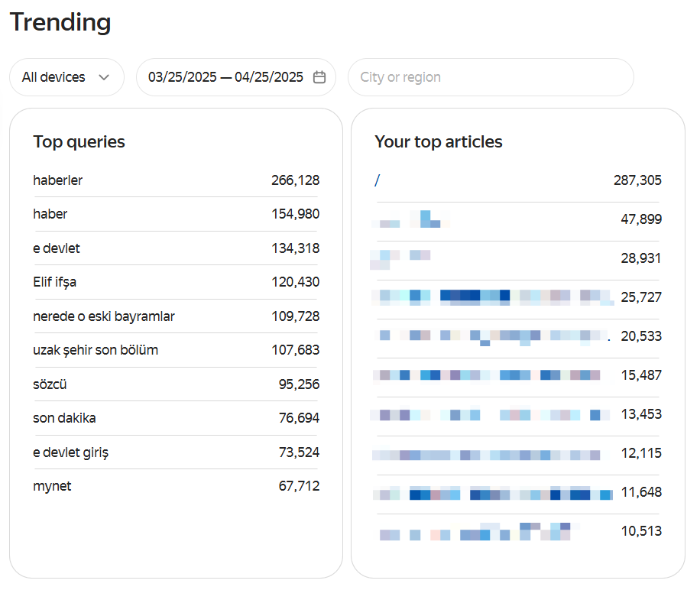Viewport: 700px width, 590px height.
Task: Open the "e devlet" query
Action: pos(57,248)
